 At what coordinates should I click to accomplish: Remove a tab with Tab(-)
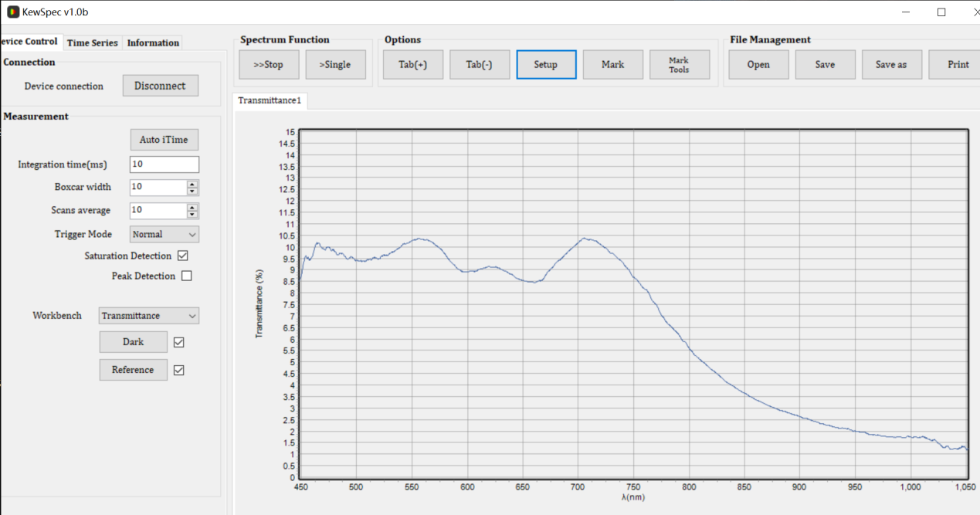click(479, 65)
